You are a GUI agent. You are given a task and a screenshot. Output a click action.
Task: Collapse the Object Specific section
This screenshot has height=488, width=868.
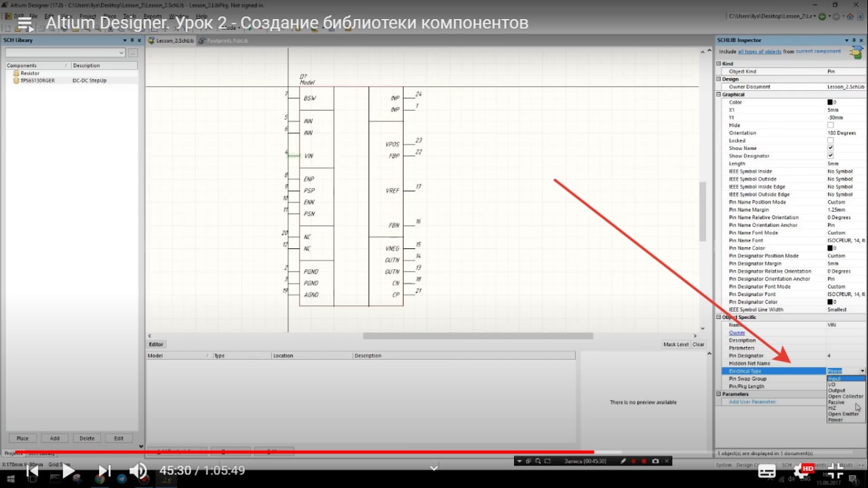click(x=719, y=317)
